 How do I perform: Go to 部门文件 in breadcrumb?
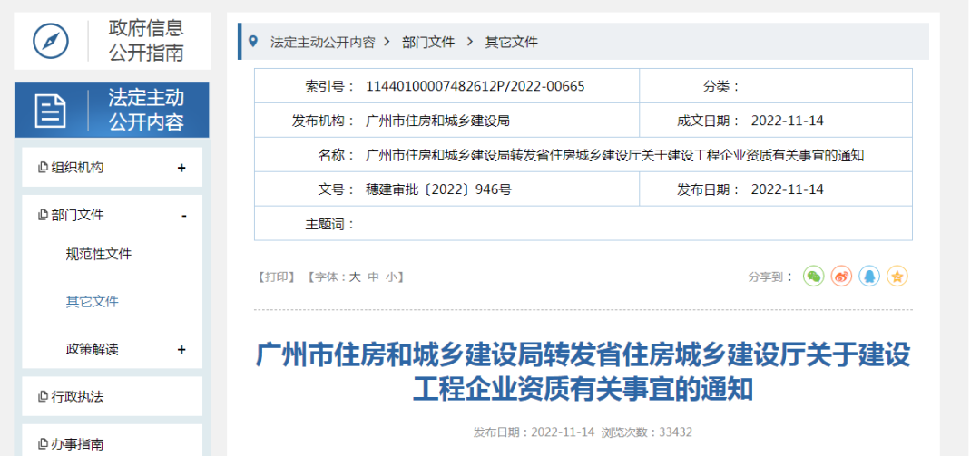click(x=428, y=42)
